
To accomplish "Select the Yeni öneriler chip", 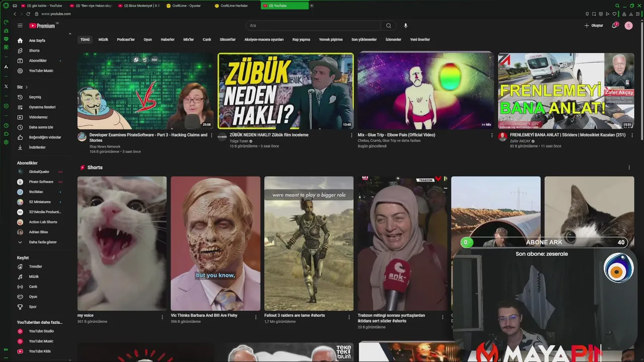I will pyautogui.click(x=420, y=40).
